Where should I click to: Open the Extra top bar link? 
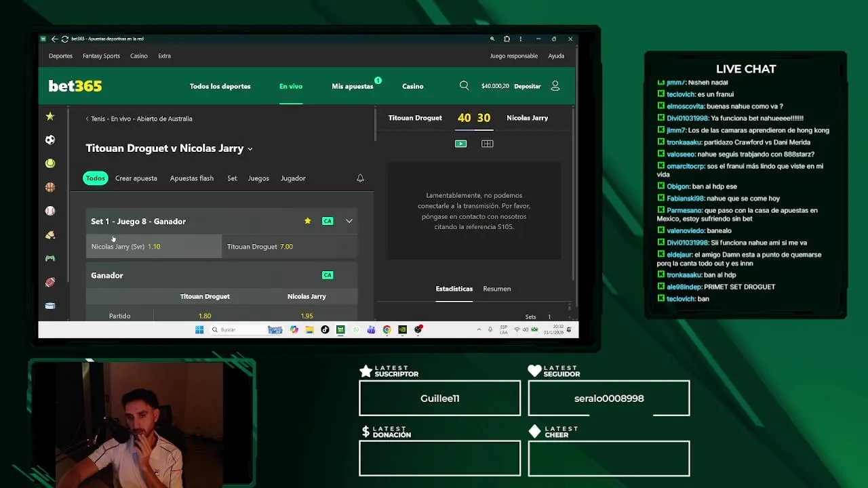(164, 56)
